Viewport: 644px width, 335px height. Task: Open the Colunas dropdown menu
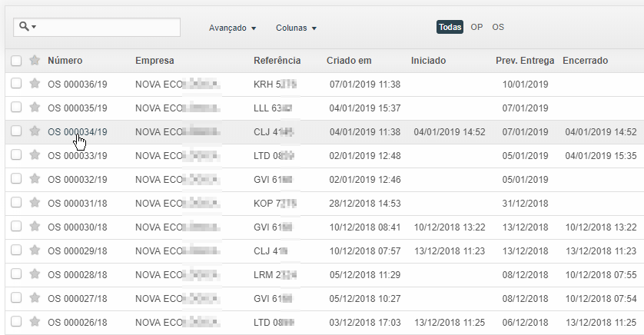pyautogui.click(x=296, y=28)
